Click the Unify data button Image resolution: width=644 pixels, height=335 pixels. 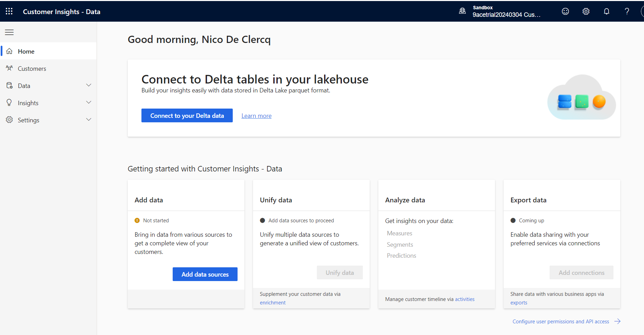pyautogui.click(x=340, y=272)
